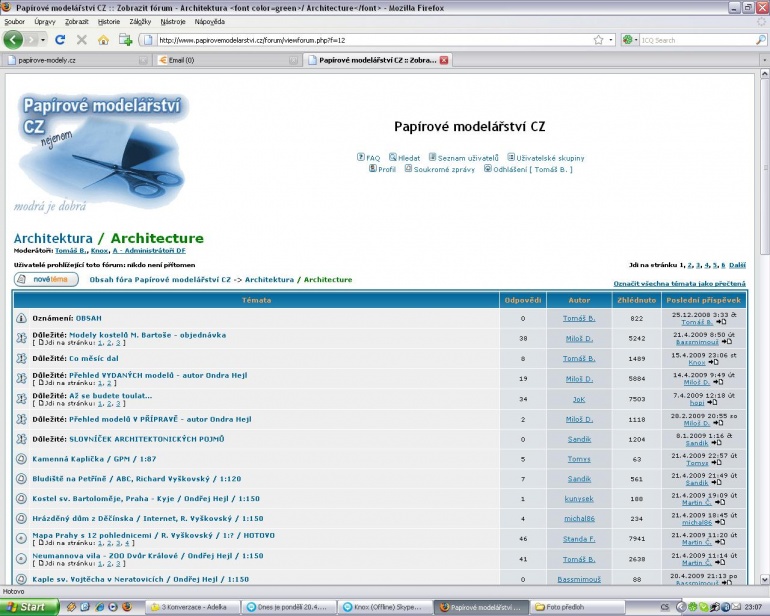Go to page 4 of Mapa Prahy topic
Image resolution: width=770 pixels, height=616 pixels.
click(127, 543)
